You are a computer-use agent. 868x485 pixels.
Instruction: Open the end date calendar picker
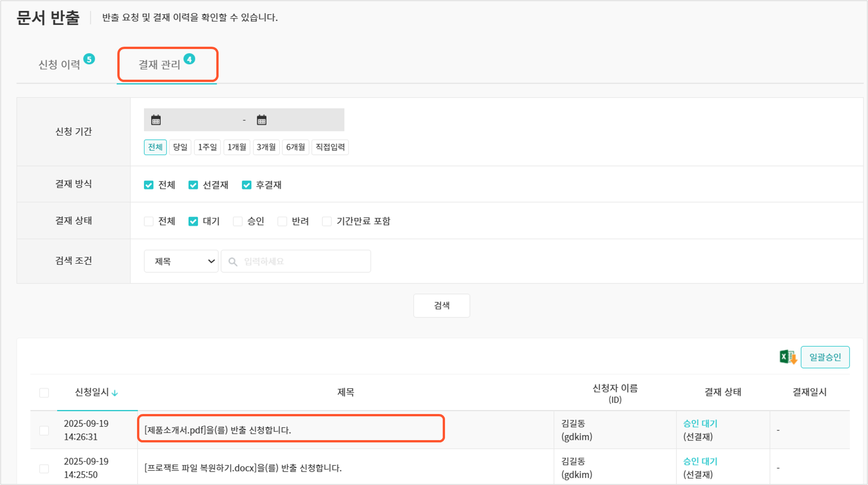coord(262,120)
